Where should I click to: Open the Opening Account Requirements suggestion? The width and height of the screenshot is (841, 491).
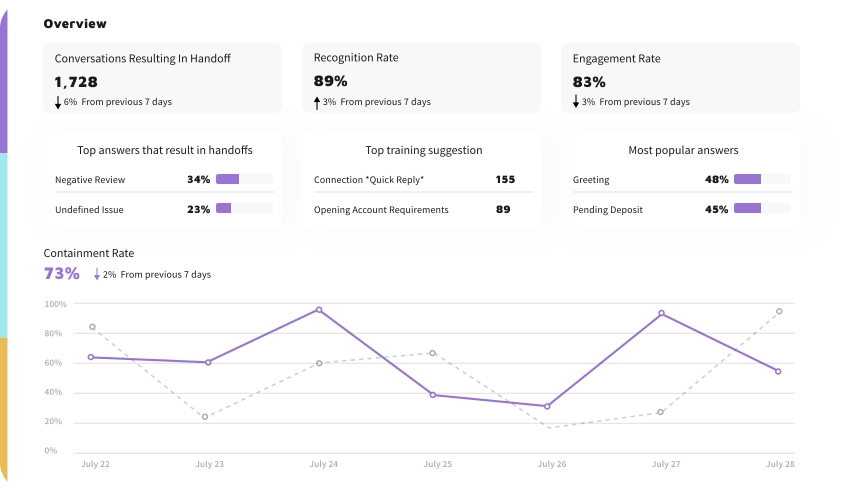point(381,210)
